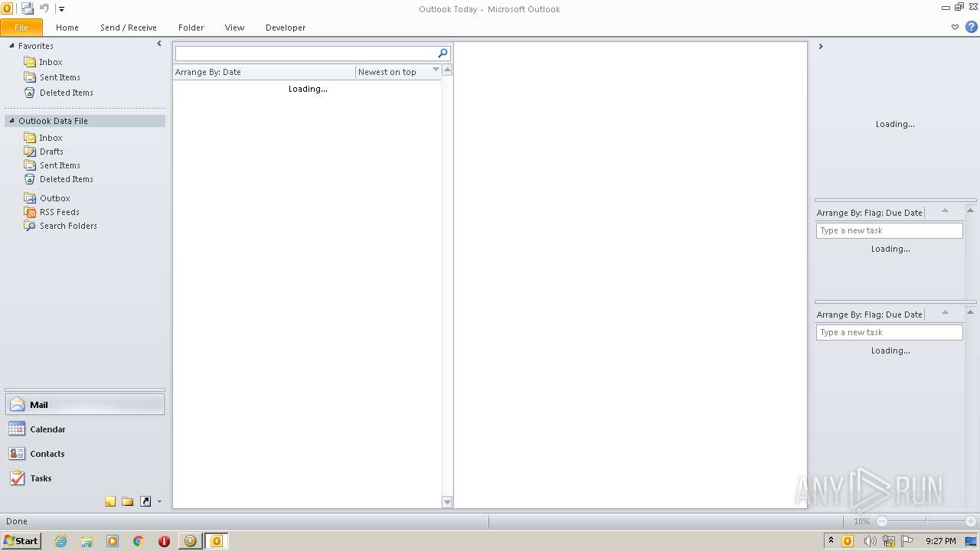The image size is (980, 551).
Task: Launch Internet Explorer from taskbar
Action: (x=61, y=541)
